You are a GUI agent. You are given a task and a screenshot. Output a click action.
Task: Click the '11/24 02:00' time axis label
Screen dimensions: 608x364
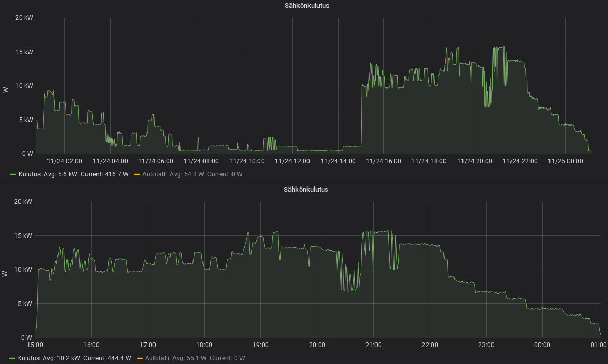coord(64,162)
